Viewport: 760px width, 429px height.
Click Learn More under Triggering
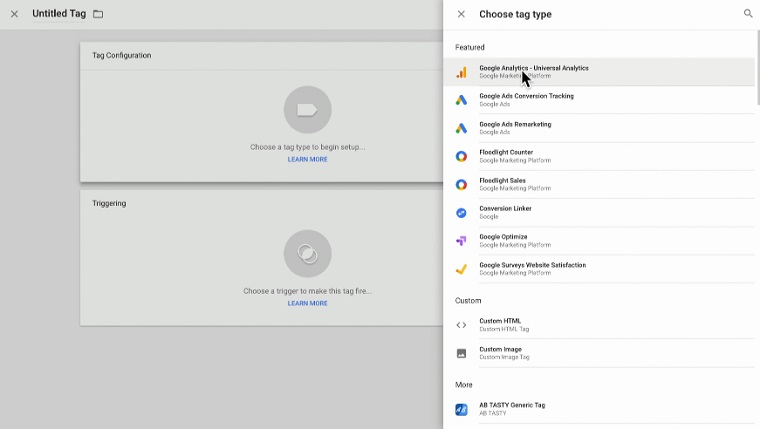point(307,303)
